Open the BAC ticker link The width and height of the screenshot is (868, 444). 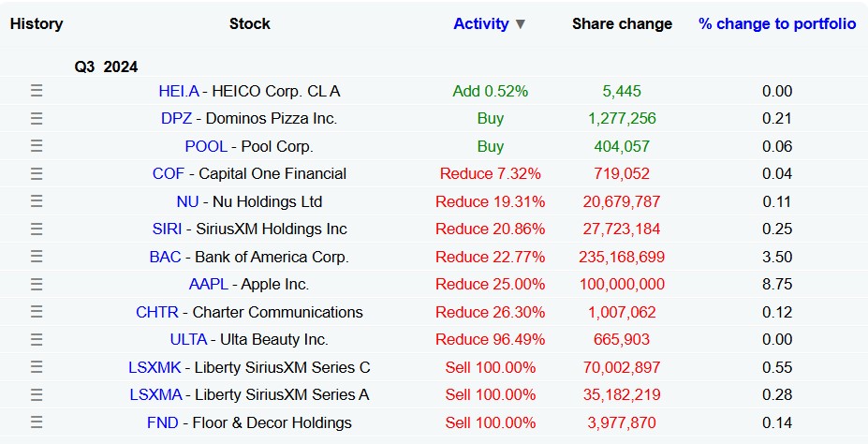click(x=165, y=257)
